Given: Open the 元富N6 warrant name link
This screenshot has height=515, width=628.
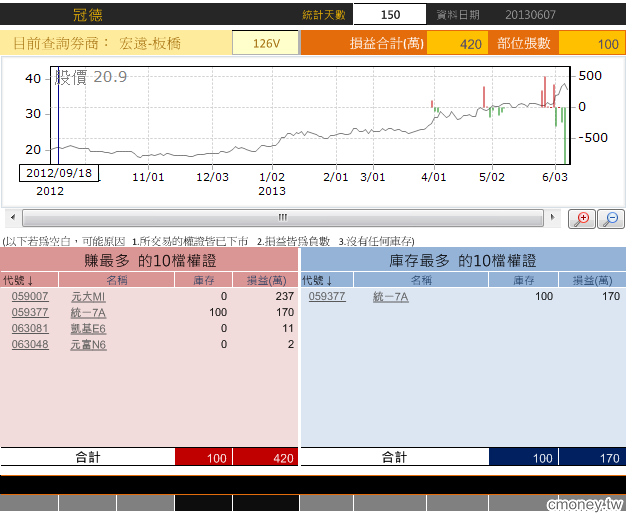Looking at the screenshot, I should pyautogui.click(x=88, y=345).
